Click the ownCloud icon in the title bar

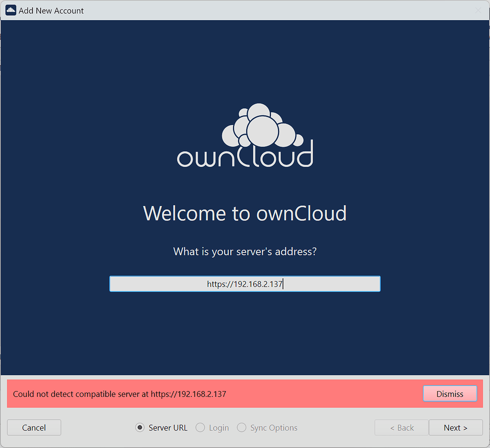pos(11,10)
